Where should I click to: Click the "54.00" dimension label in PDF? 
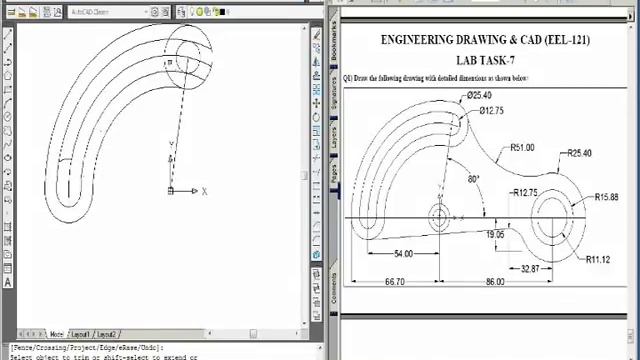pos(403,254)
